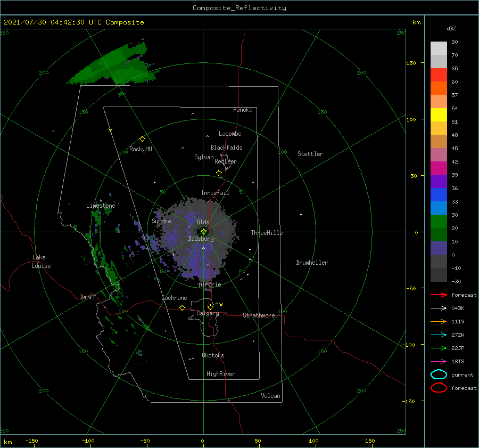The image size is (479, 448).
Task: Click the ThreeHills town label
Action: point(267,233)
